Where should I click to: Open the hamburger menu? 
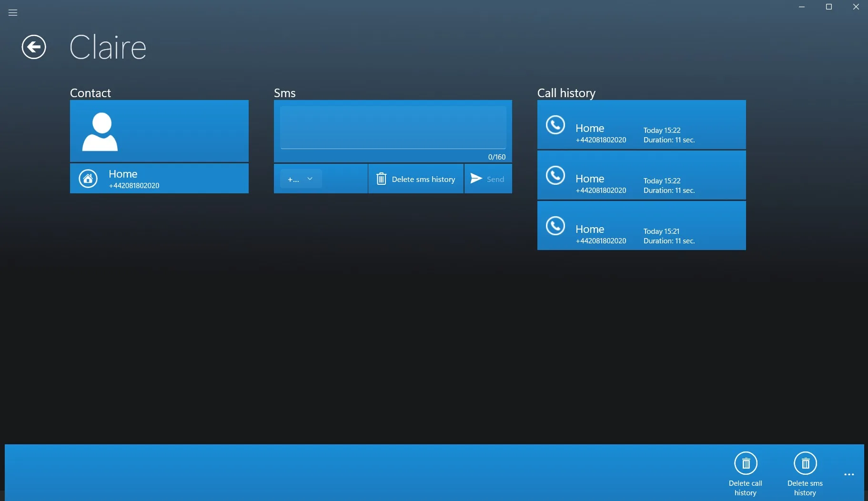(13, 13)
